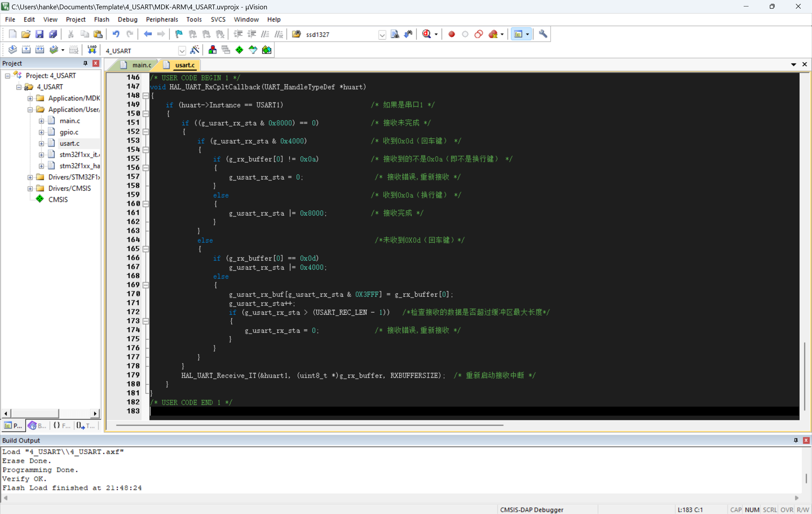
Task: Pin the Project panel
Action: (85, 63)
